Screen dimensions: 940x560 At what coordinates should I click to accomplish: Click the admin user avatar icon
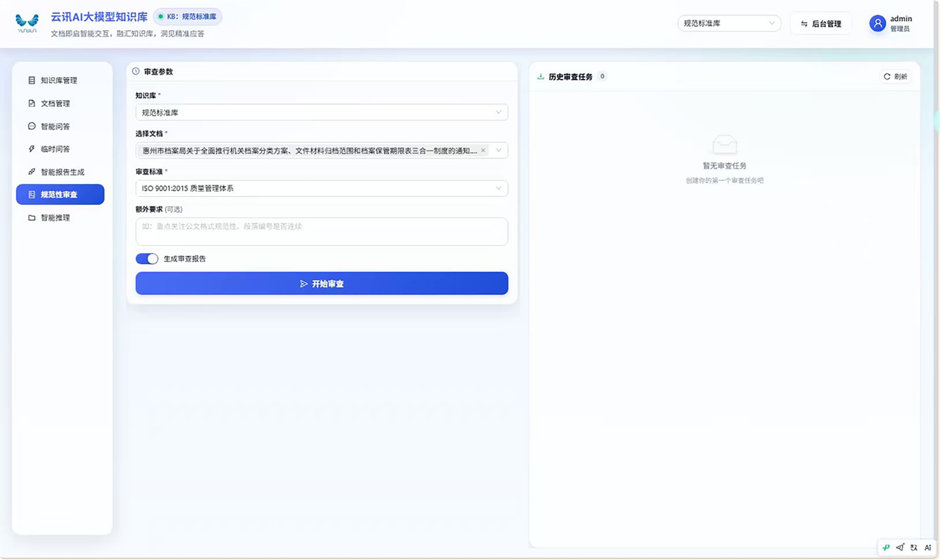pyautogui.click(x=878, y=24)
